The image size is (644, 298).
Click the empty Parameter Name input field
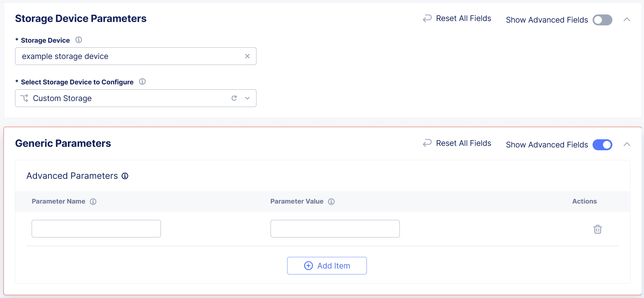pos(96,228)
